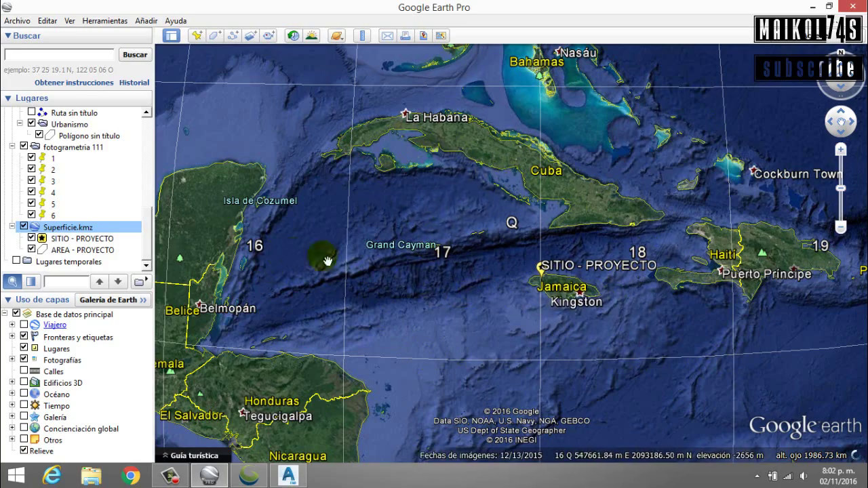
Task: Click the Buscar search input field
Action: [59, 54]
